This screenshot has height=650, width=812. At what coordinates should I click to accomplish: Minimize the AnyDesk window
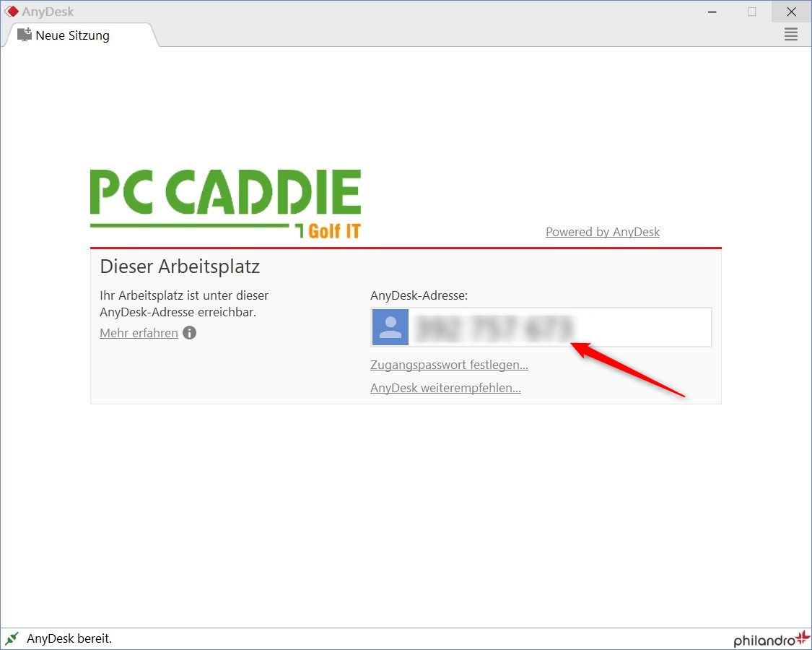[712, 12]
